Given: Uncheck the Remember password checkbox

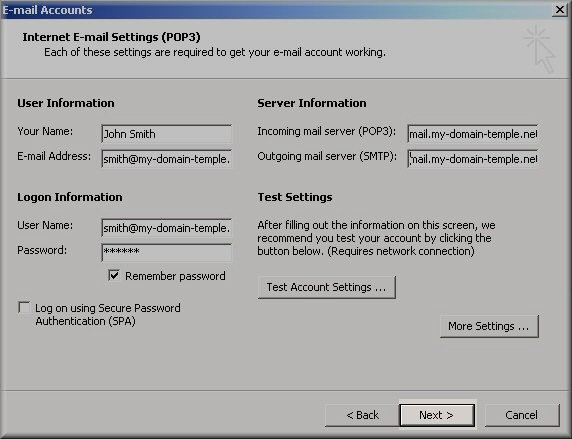Looking at the screenshot, I should point(114,275).
